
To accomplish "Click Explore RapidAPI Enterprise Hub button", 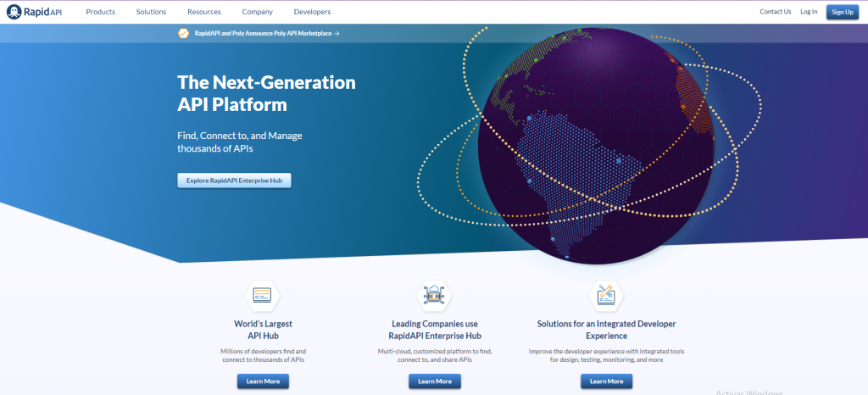I will click(234, 181).
